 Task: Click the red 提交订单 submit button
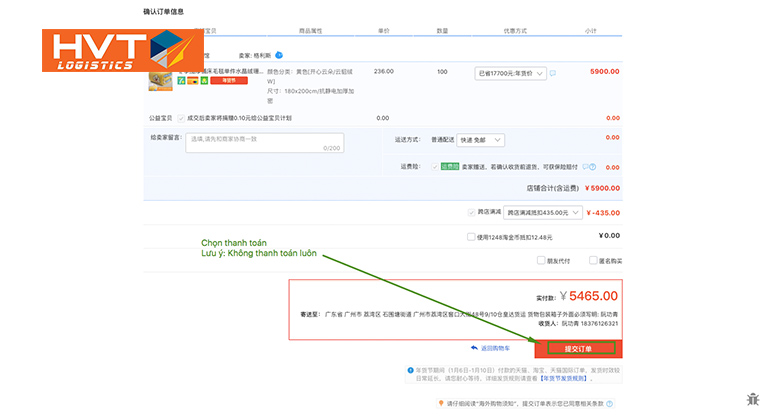tap(578, 349)
